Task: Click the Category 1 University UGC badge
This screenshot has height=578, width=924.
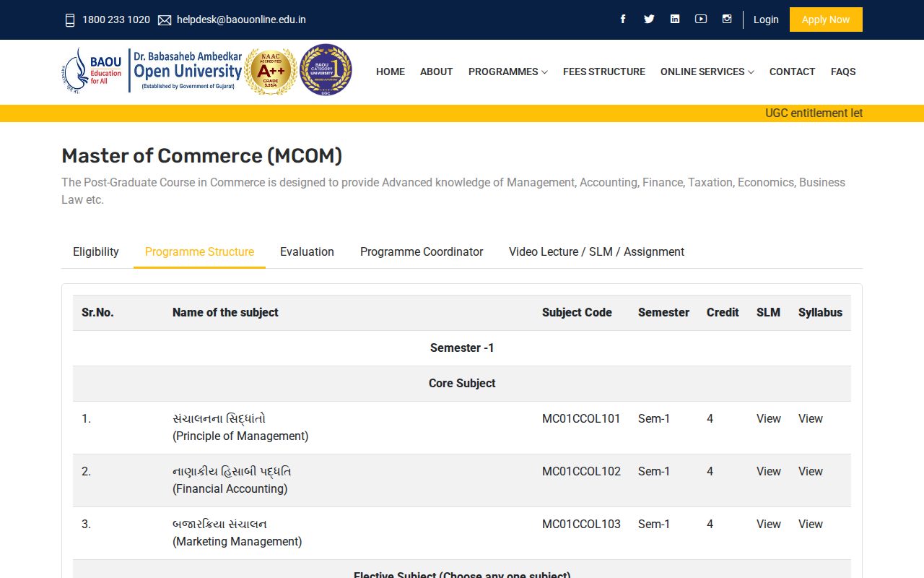Action: 326,70
